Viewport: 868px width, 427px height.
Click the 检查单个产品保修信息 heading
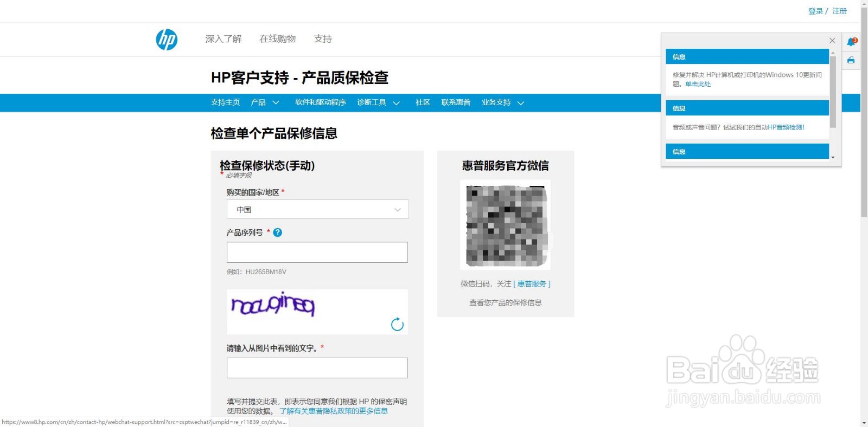[x=274, y=133]
